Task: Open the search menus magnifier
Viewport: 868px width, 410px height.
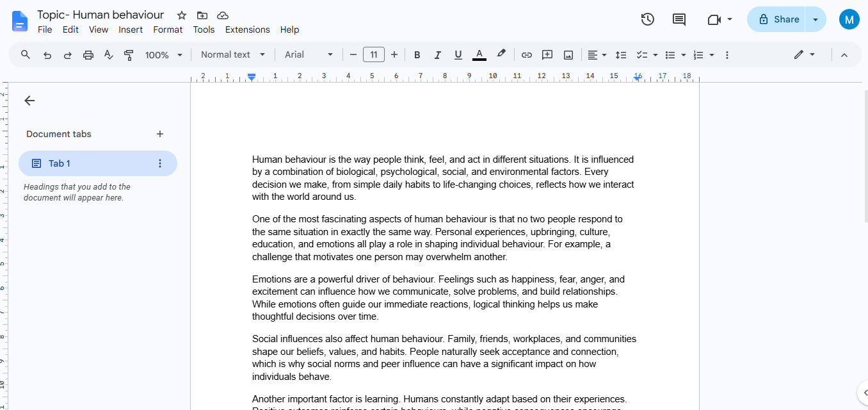Action: click(x=26, y=55)
